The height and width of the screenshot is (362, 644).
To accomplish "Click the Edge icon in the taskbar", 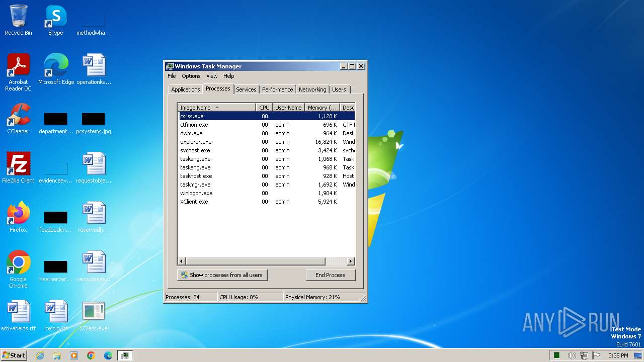I will pyautogui.click(x=108, y=355).
